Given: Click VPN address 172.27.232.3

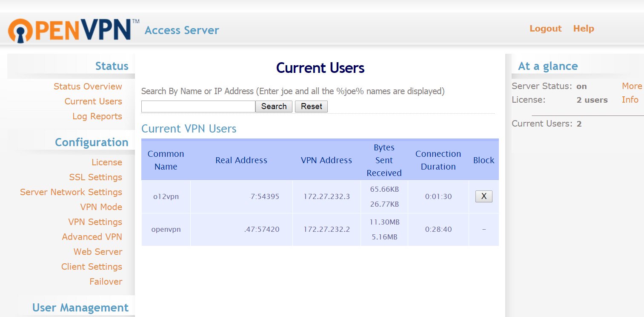Looking at the screenshot, I should click(326, 196).
